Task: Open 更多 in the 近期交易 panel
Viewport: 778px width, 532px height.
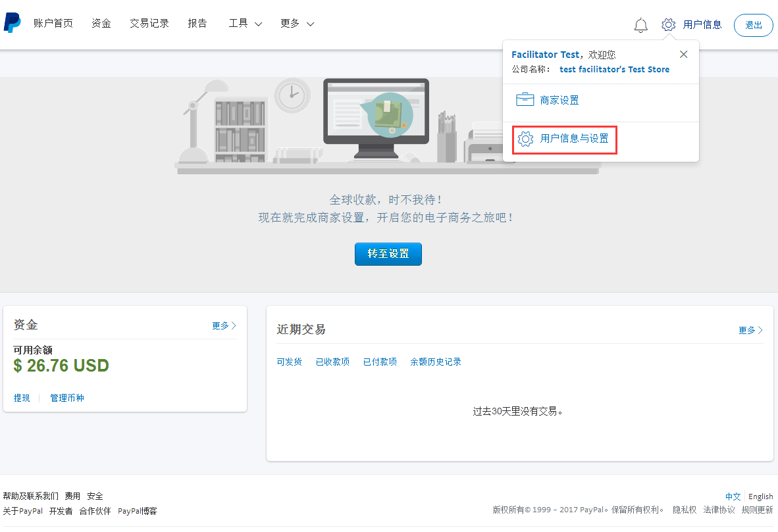Action: [750, 330]
